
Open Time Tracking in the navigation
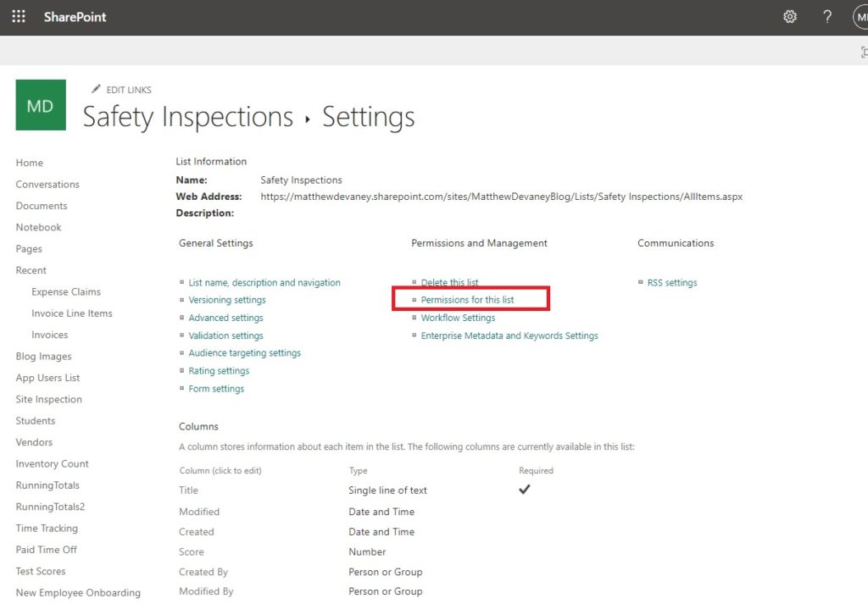[x=47, y=529]
